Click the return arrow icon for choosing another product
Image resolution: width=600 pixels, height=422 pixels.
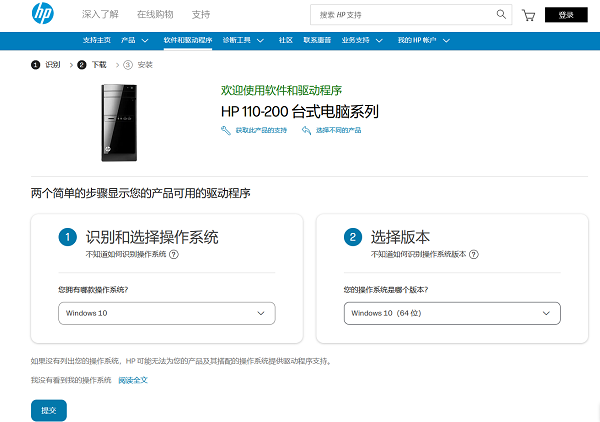click(306, 130)
